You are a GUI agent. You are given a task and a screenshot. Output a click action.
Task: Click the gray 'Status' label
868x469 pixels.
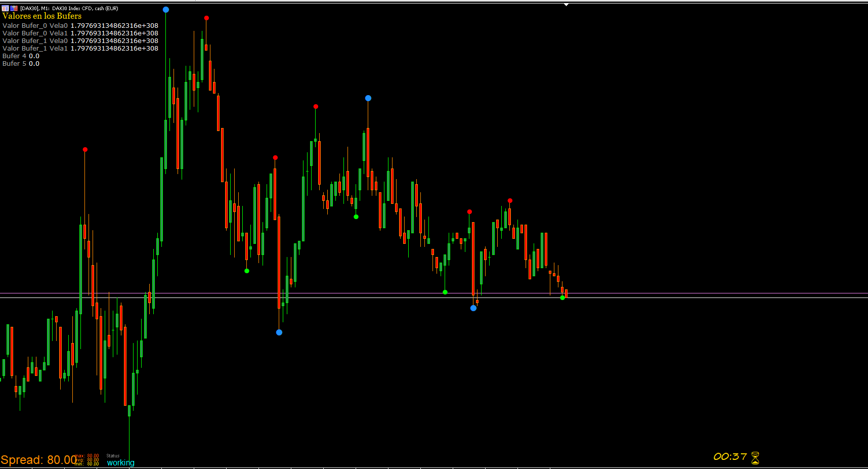[113, 456]
